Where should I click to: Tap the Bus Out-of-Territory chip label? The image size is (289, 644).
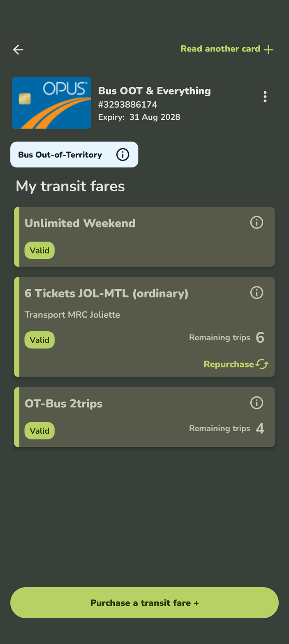[60, 155]
